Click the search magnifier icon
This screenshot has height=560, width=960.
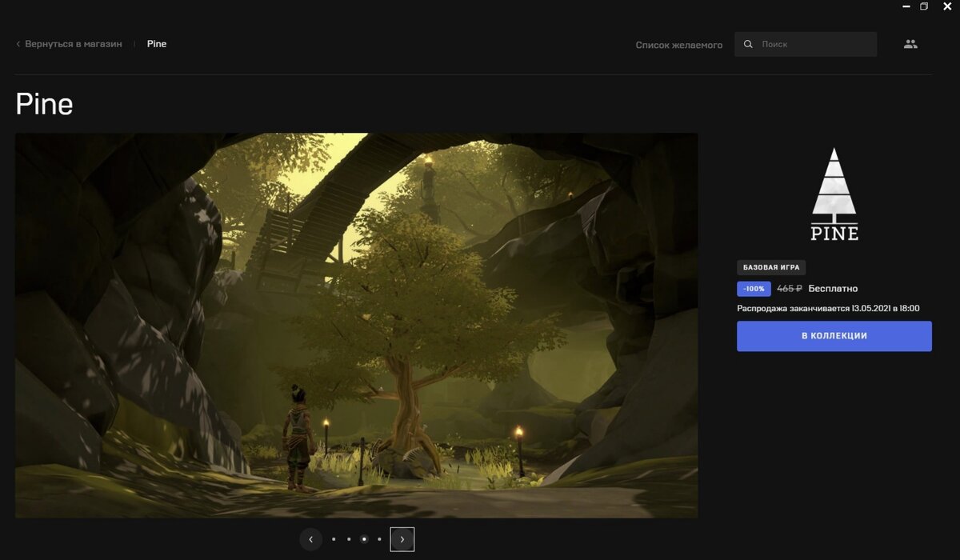point(748,44)
